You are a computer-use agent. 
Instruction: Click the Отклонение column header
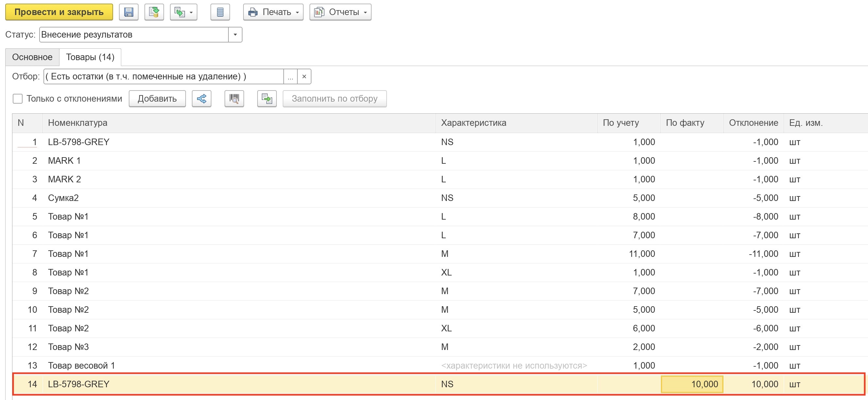pyautogui.click(x=753, y=123)
